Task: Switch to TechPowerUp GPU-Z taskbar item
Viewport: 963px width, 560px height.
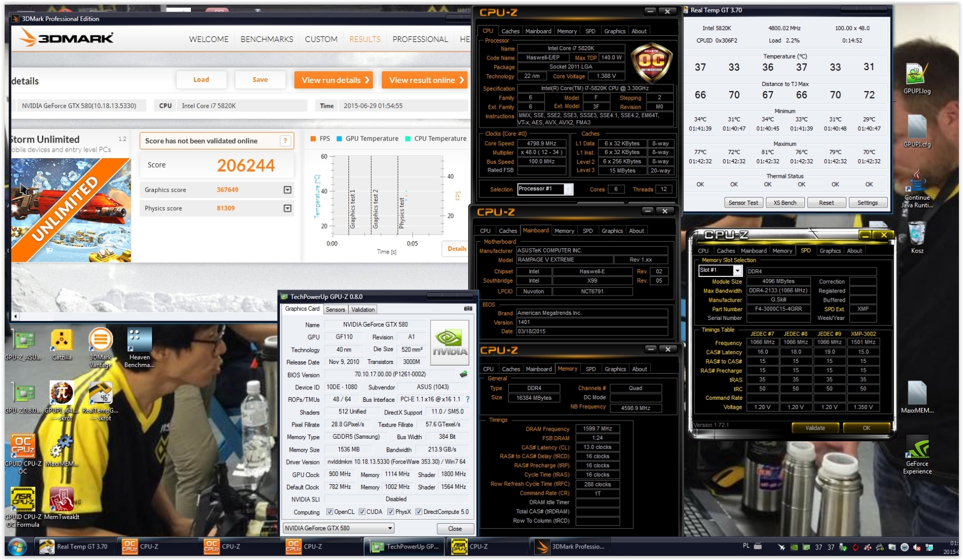Action: tap(405, 547)
